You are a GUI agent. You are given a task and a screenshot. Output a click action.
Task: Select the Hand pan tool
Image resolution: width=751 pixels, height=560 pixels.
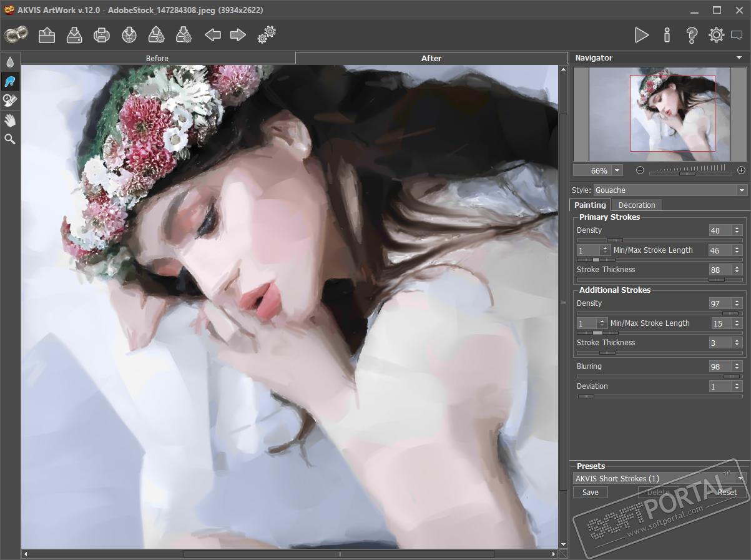point(10,120)
